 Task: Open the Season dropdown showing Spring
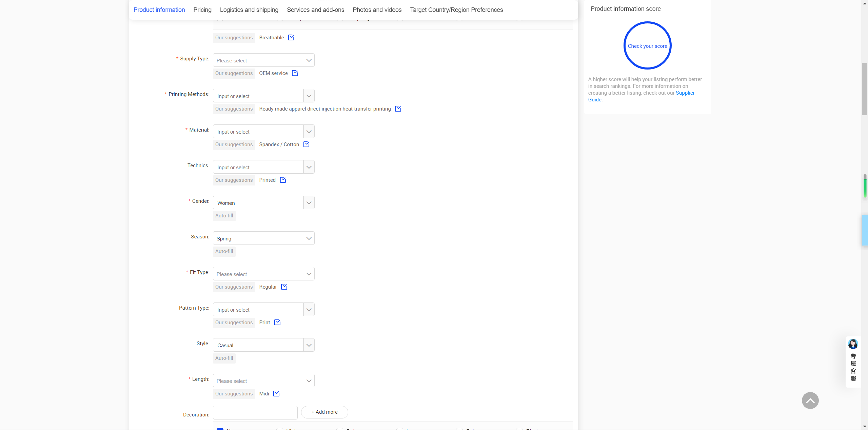click(x=263, y=238)
